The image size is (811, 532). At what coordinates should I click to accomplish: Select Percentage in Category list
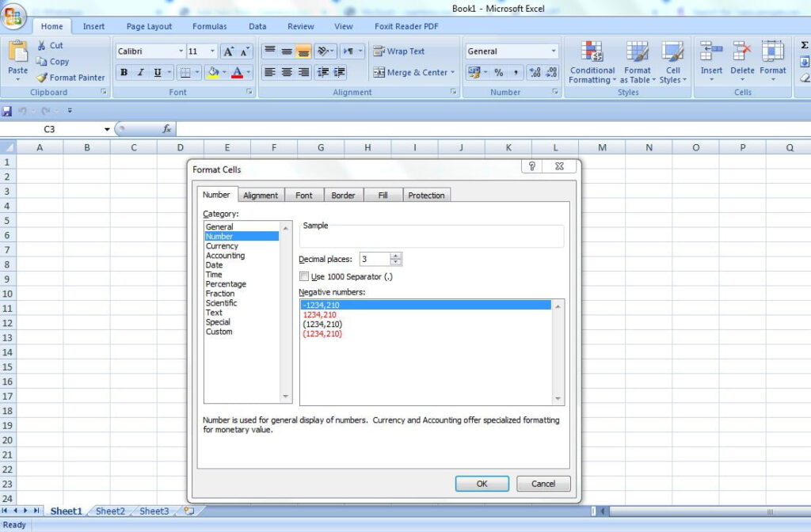point(226,284)
